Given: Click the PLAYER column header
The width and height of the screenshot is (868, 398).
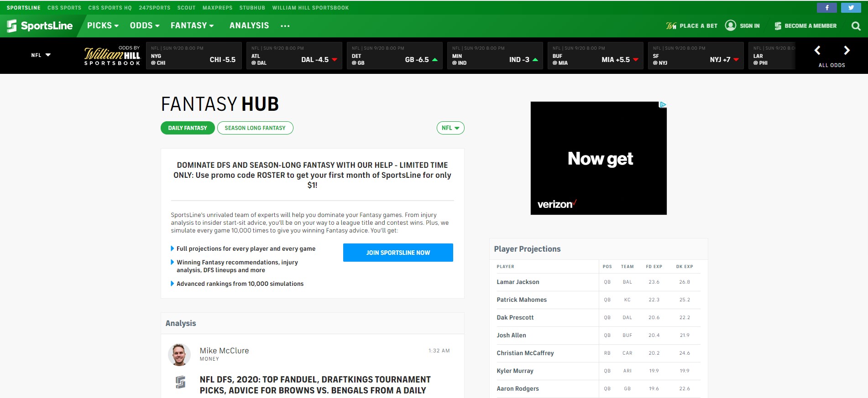Looking at the screenshot, I should 505,267.
